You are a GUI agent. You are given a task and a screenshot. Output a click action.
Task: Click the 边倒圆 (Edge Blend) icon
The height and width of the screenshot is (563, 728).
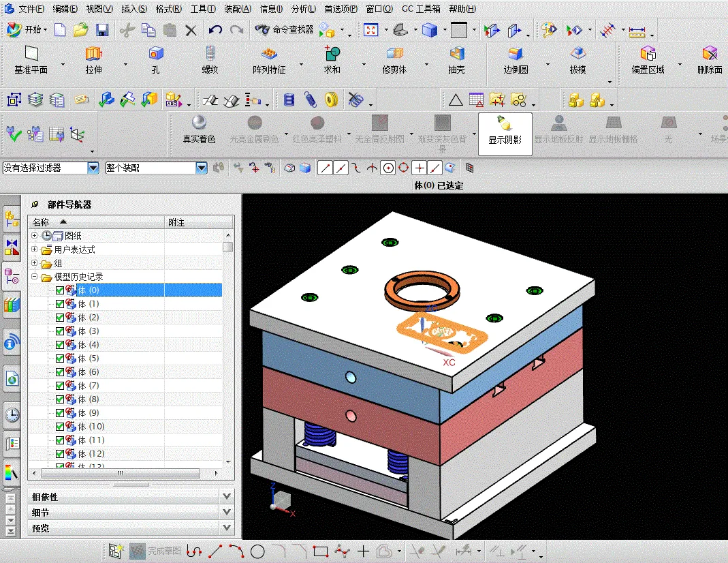(x=516, y=54)
